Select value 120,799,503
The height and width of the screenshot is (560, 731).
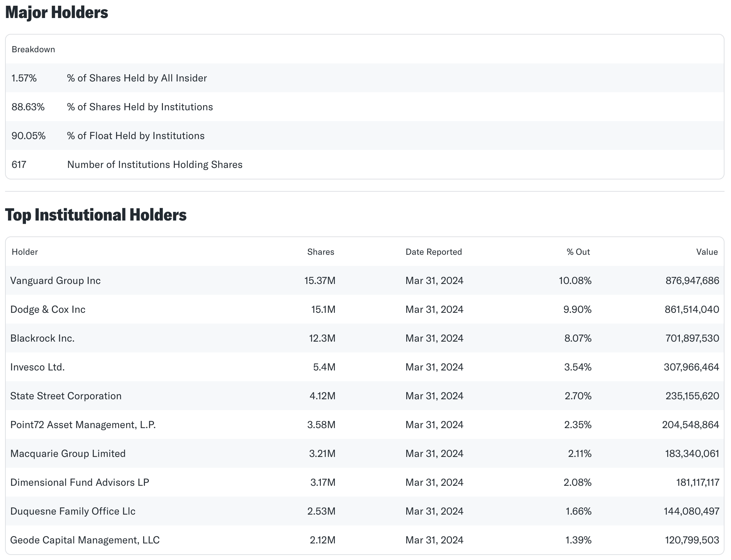(692, 540)
